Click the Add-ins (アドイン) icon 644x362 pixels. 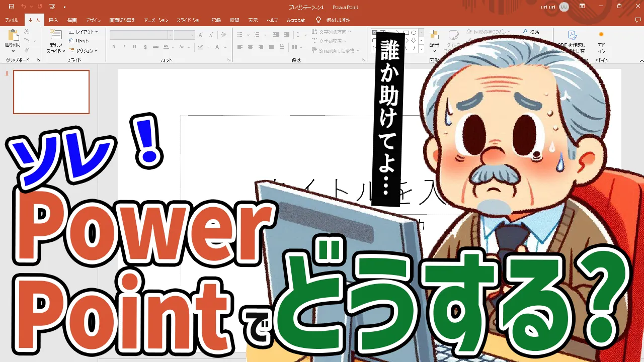(x=601, y=36)
